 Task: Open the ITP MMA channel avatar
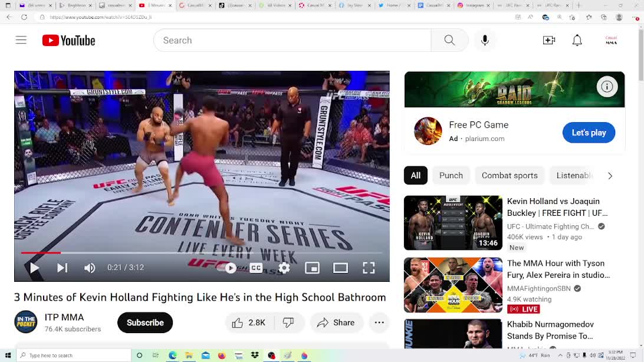(26, 322)
